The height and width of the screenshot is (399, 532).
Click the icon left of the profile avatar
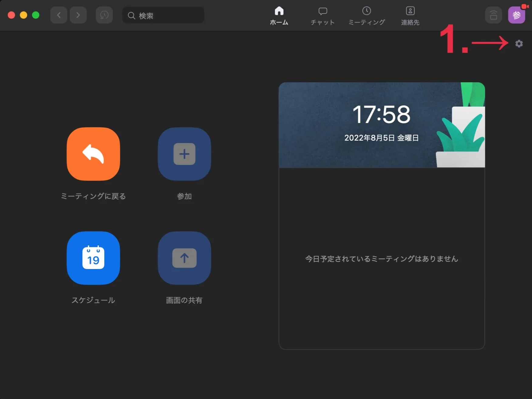coord(493,15)
